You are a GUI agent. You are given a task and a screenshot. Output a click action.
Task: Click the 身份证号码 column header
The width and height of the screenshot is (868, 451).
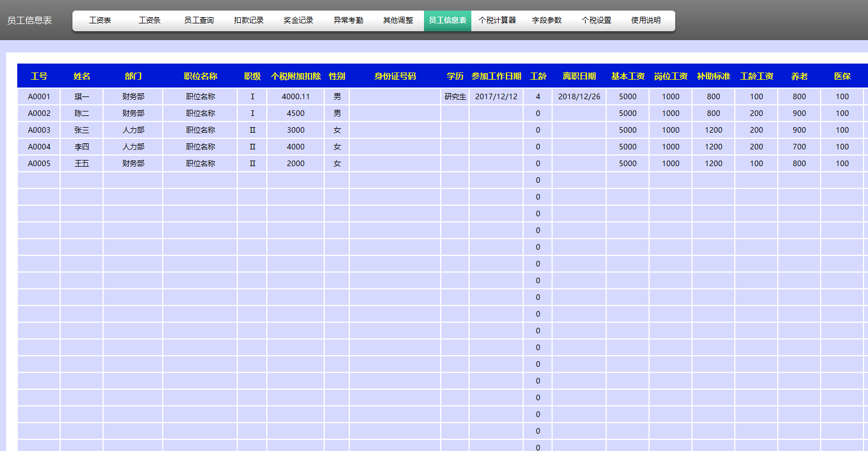[395, 76]
